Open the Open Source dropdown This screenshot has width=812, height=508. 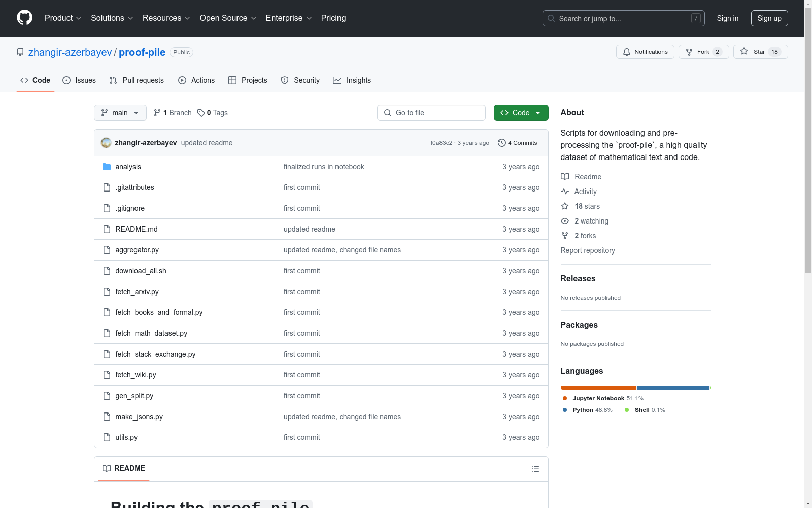pyautogui.click(x=228, y=18)
